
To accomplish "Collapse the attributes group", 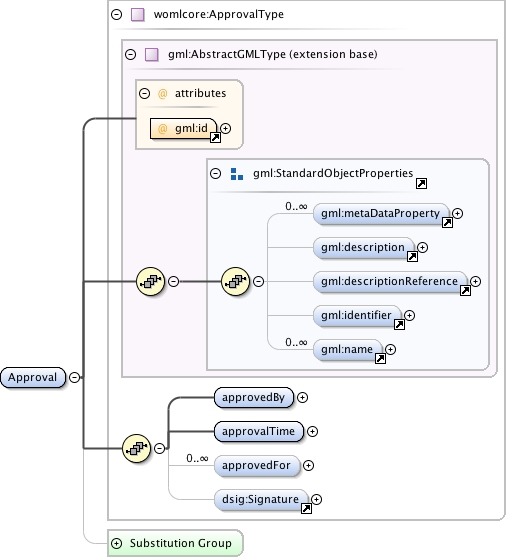I will point(144,94).
